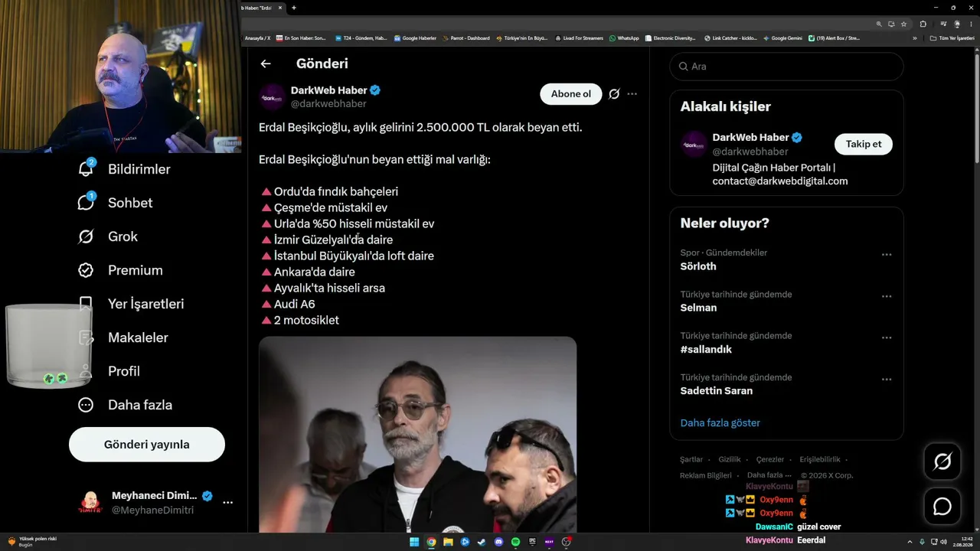
Task: Open DarkWeb Haber avatar on the post
Action: point(272,97)
